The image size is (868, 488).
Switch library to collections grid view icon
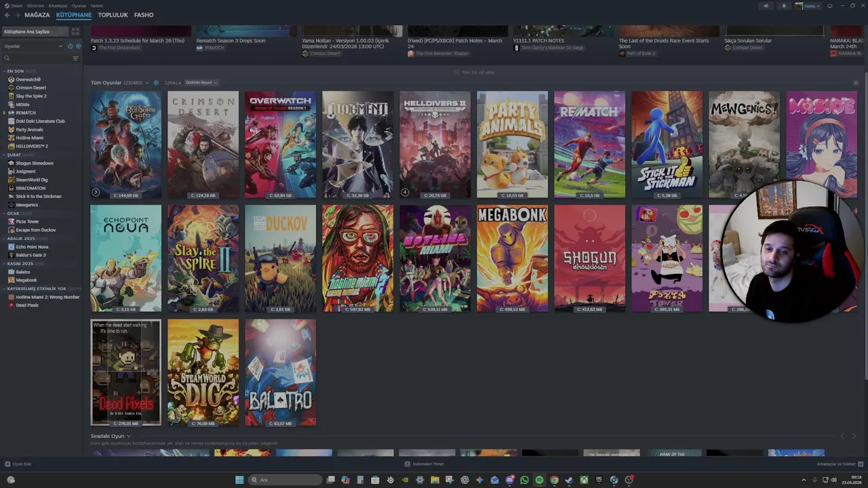[x=75, y=32]
